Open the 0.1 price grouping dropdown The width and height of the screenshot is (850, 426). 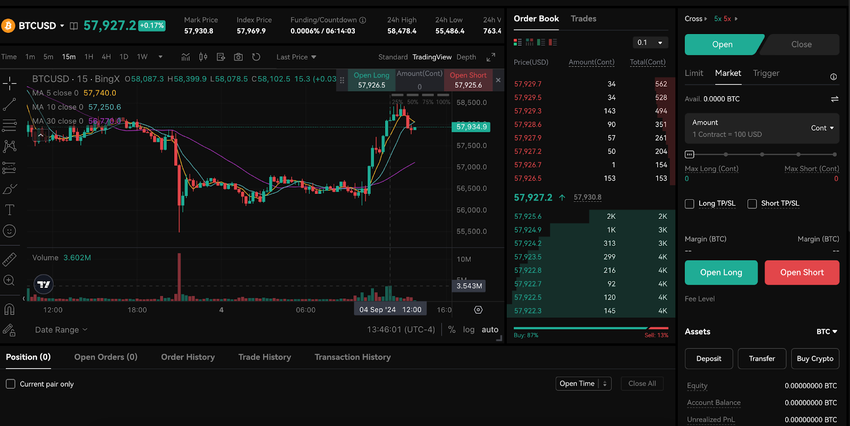650,42
